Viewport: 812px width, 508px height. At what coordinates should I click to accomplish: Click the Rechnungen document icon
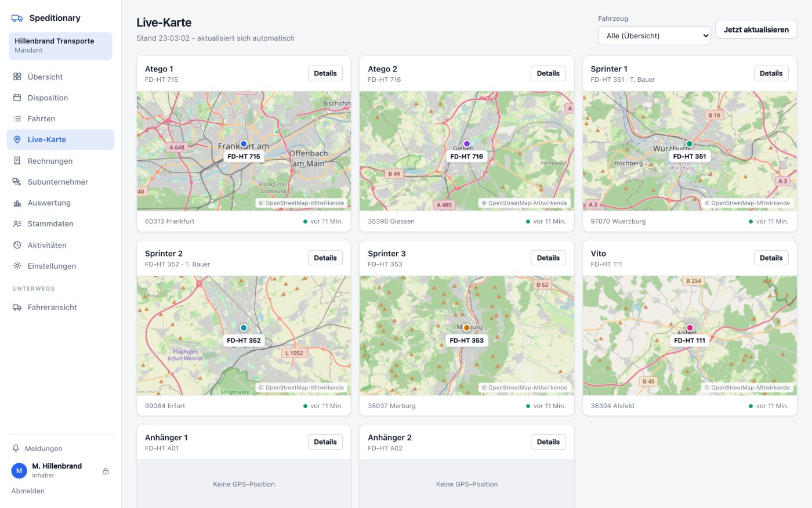17,161
